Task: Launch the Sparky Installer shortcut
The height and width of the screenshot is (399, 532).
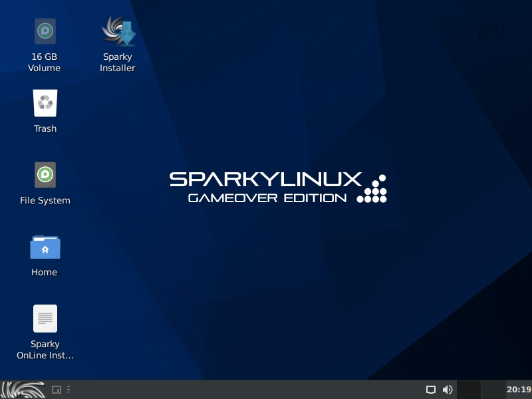Action: pos(118,31)
